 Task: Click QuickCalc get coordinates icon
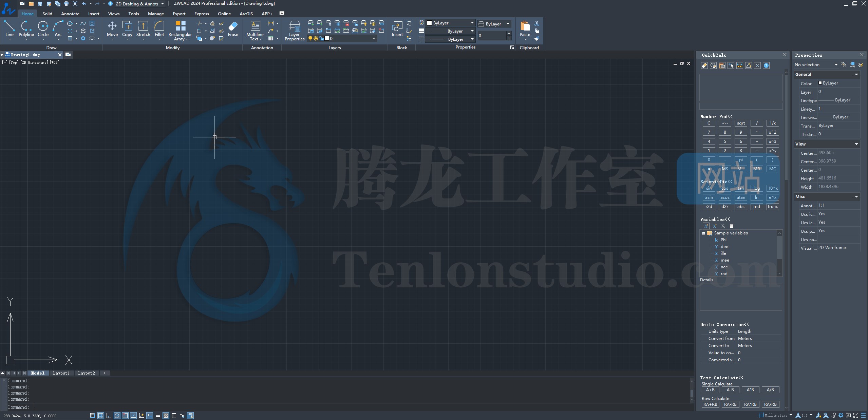[731, 65]
